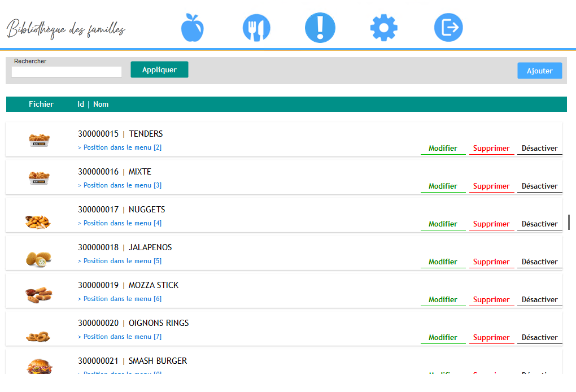Click Supprimer for the JALAPENOS row
The height and width of the screenshot is (392, 576).
491,262
